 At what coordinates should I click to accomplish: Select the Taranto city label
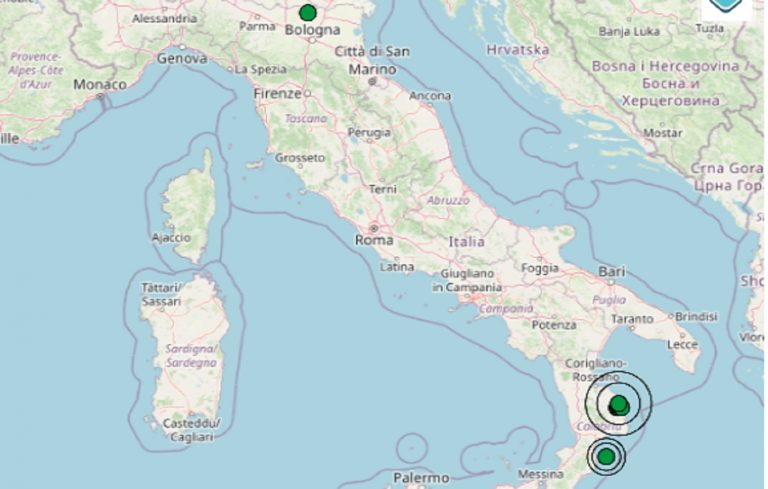coord(631,319)
